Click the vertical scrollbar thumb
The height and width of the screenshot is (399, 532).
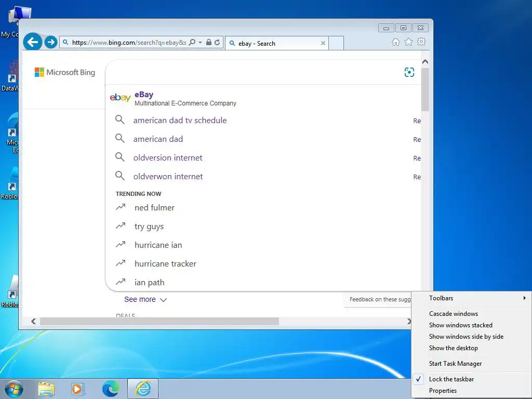tap(425, 89)
